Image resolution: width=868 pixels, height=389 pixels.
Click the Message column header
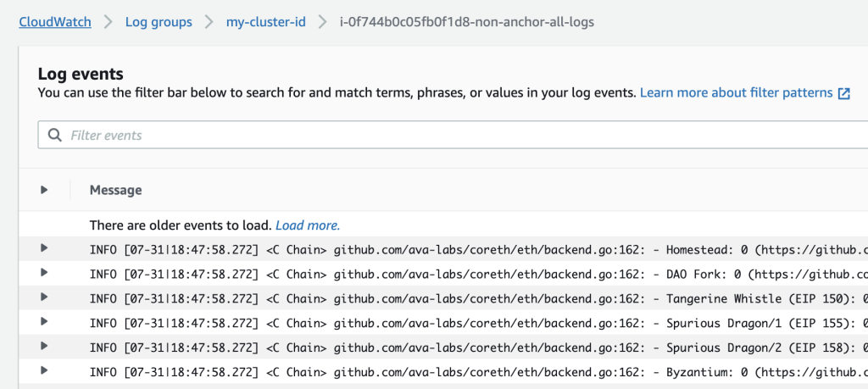pos(115,190)
